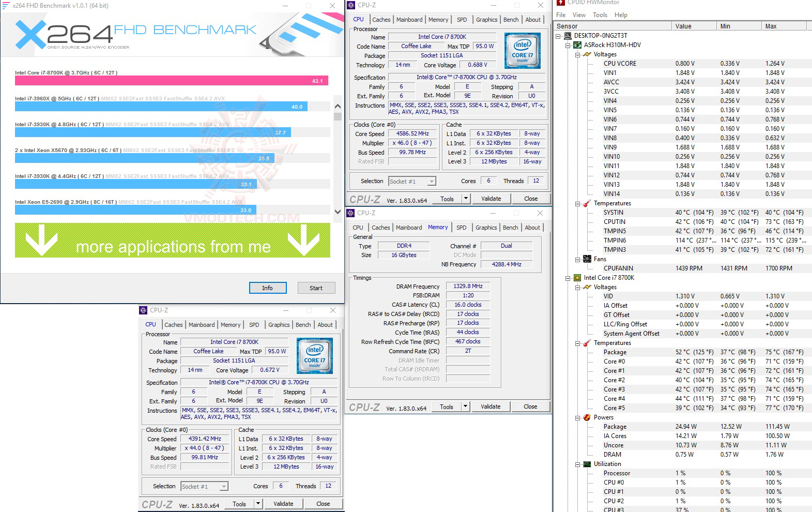
Task: Collapse the ASRock Voltages tree node
Action: [578, 54]
